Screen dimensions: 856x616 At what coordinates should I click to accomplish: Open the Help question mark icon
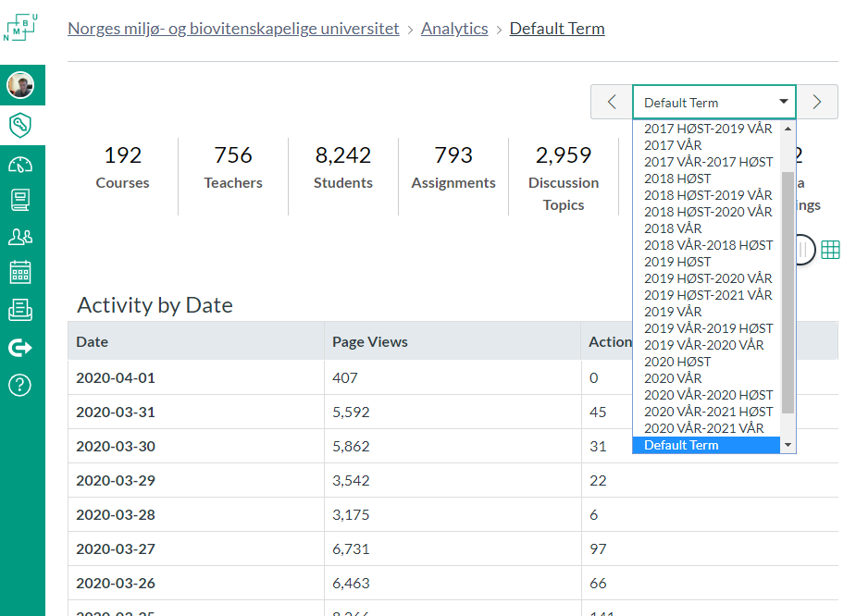point(19,385)
